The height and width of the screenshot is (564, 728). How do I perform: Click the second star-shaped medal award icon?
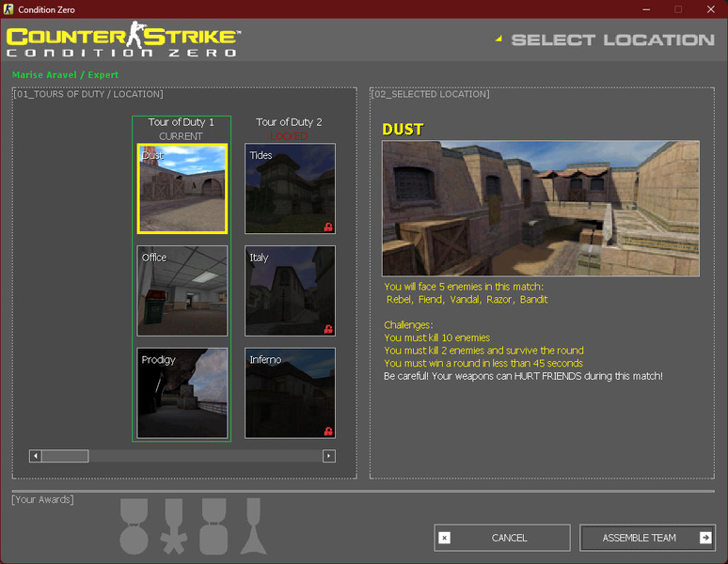174,526
